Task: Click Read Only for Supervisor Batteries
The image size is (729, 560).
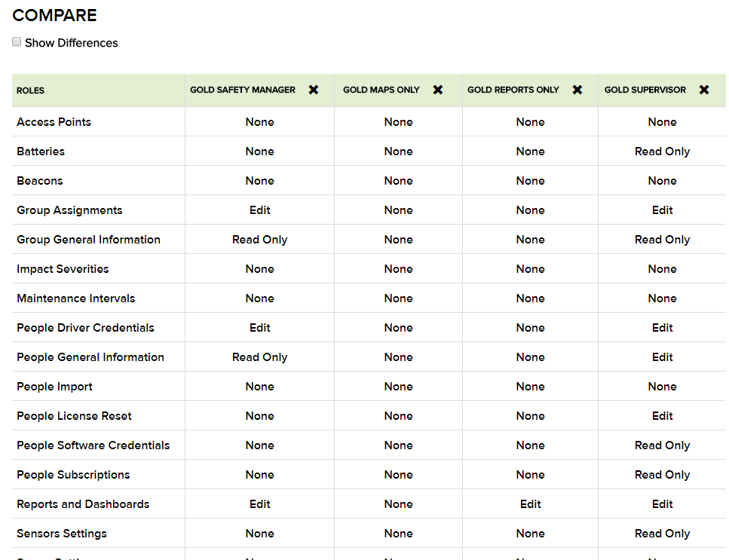Action: coord(662,151)
